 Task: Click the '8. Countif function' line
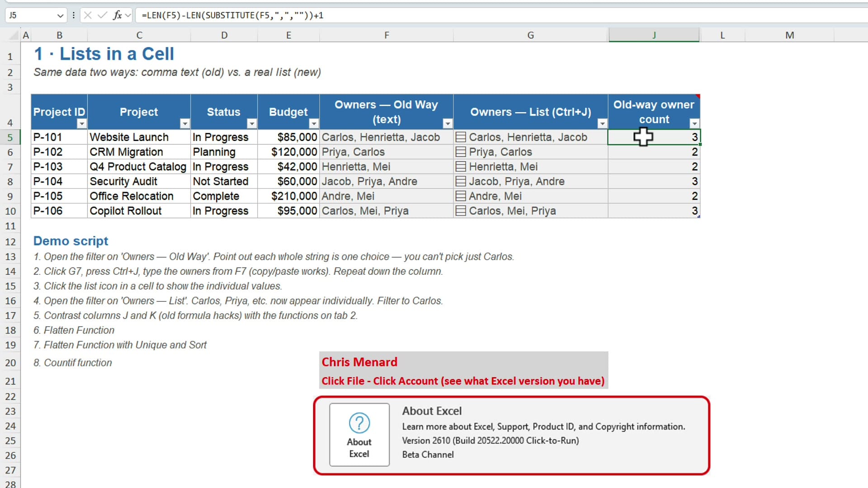pos(72,363)
